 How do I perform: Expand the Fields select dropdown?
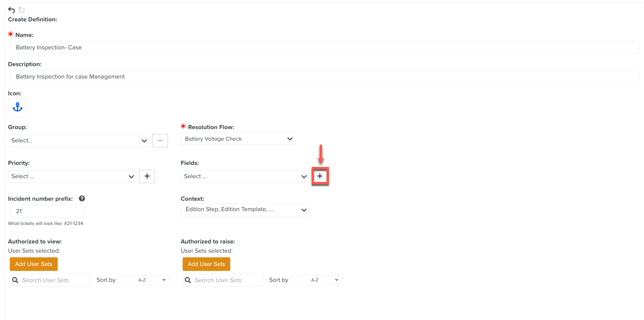[245, 176]
